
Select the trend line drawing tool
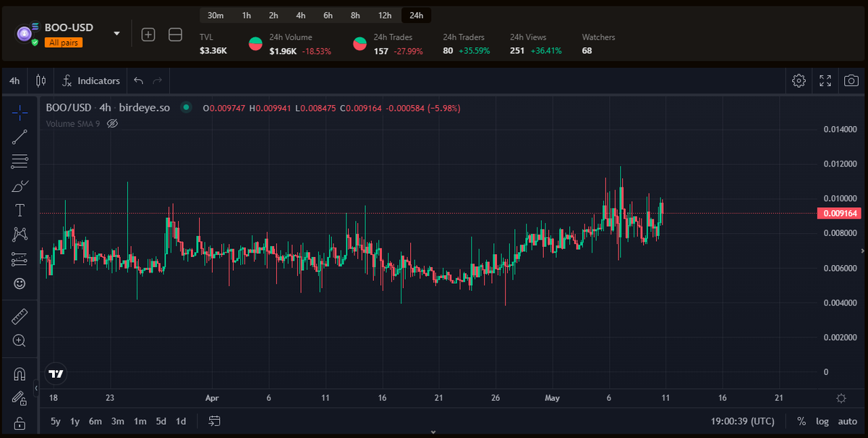pyautogui.click(x=20, y=136)
